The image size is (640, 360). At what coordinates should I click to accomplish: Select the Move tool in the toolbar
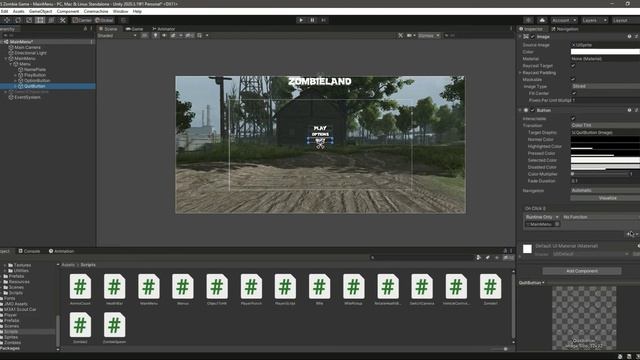pos(7,20)
